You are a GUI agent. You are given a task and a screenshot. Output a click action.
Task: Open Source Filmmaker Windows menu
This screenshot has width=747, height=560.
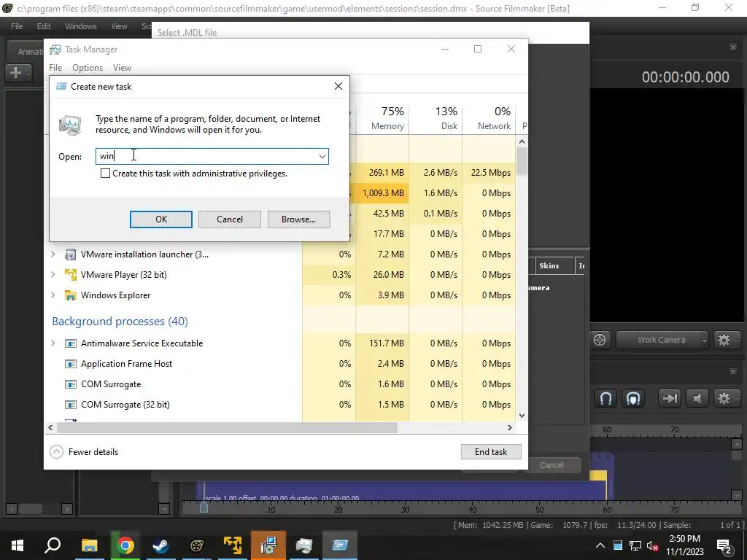tap(80, 26)
